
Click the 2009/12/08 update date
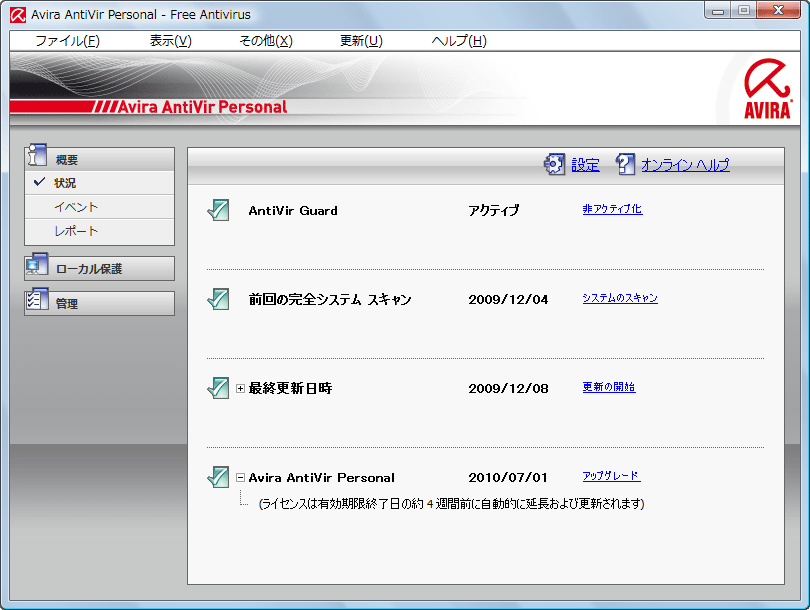tap(508, 388)
